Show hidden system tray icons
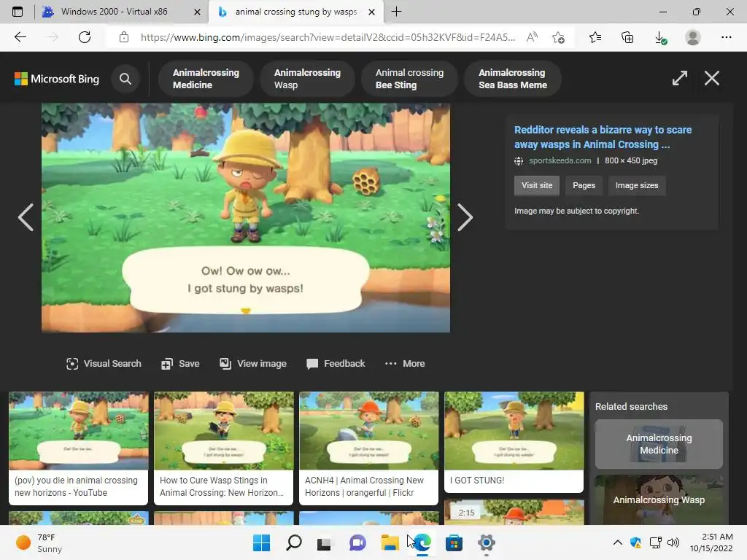The height and width of the screenshot is (560, 747). tap(617, 542)
